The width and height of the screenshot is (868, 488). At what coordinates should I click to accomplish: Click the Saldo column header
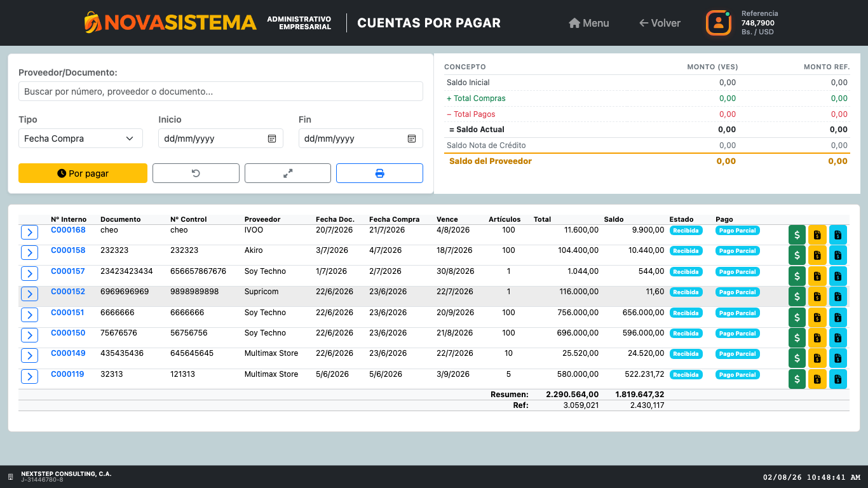click(x=614, y=219)
